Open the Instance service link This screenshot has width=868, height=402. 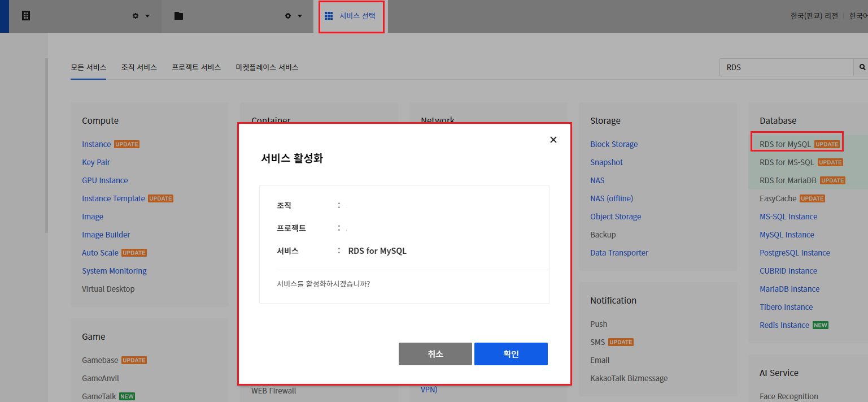(97, 144)
